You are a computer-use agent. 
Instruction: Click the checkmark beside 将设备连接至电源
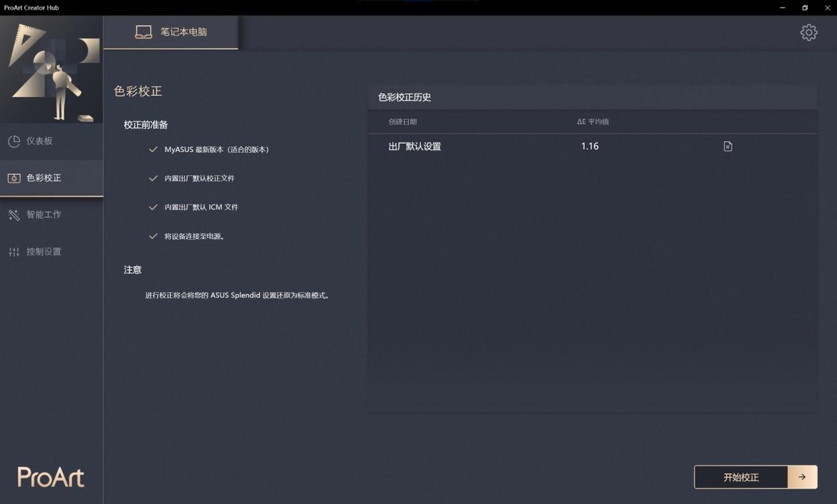coord(153,236)
